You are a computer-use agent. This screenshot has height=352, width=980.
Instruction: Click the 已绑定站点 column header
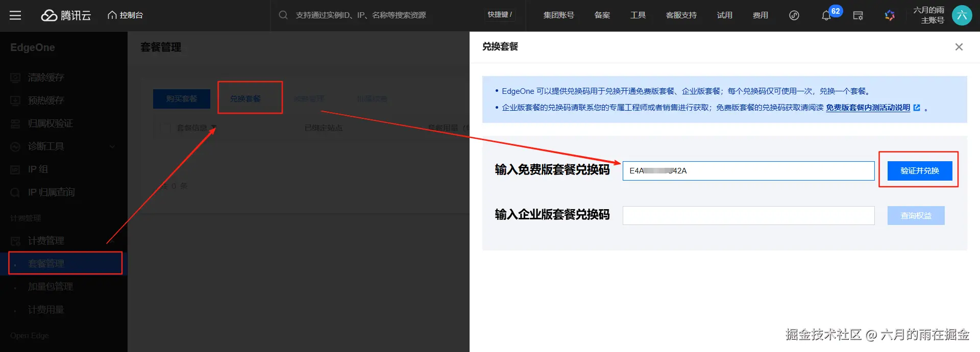pyautogui.click(x=324, y=128)
